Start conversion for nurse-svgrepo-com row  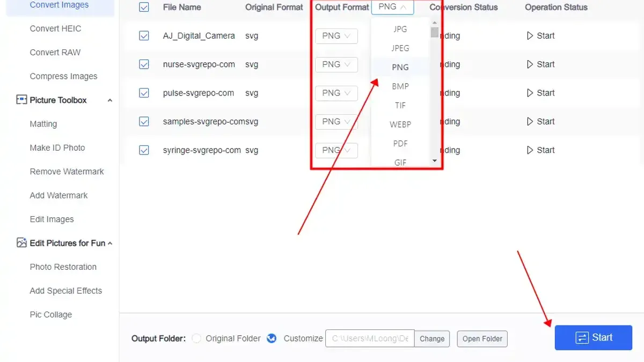[540, 64]
